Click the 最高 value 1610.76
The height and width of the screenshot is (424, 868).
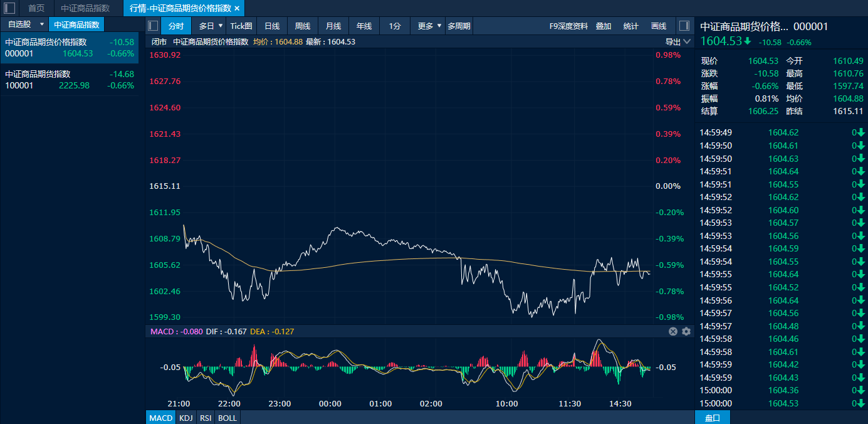[849, 73]
